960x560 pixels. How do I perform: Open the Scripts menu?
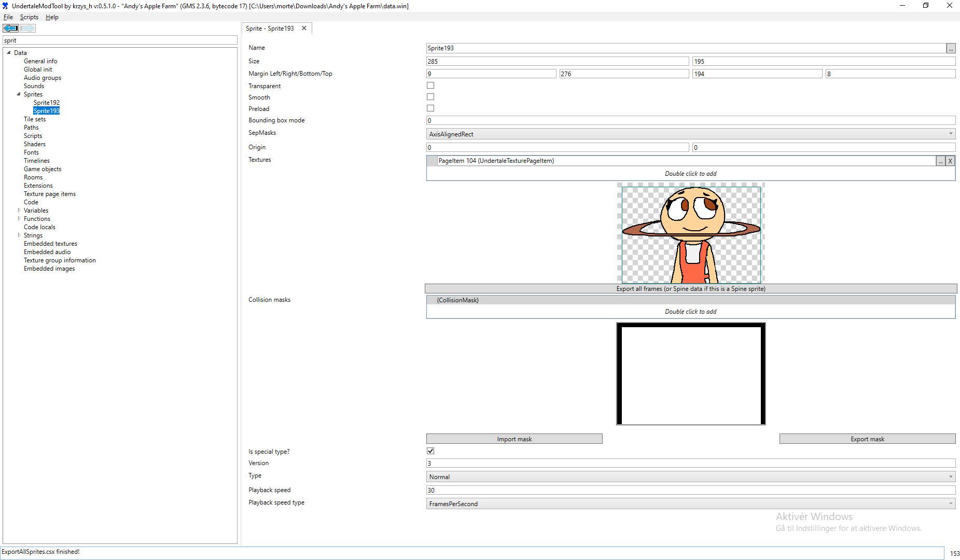point(29,17)
